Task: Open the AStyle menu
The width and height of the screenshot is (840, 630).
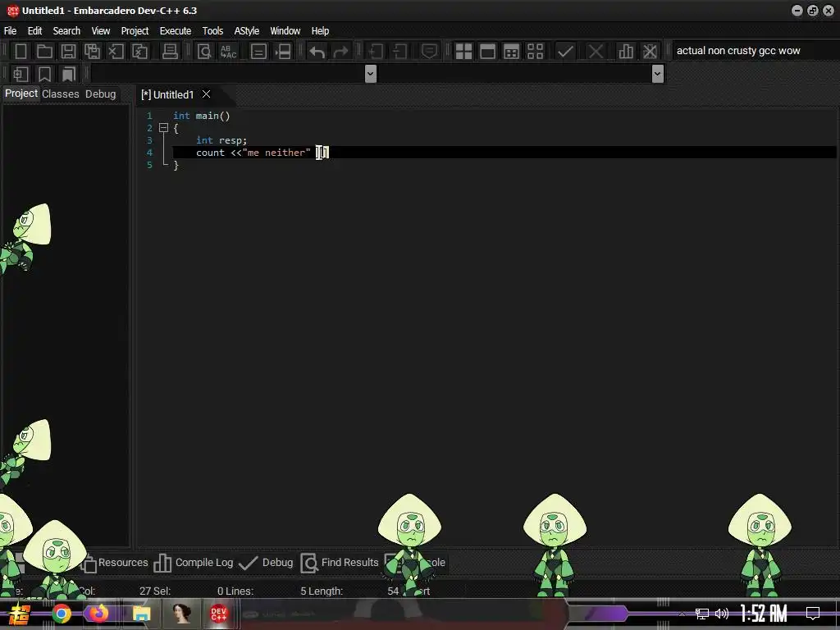Action: (246, 30)
